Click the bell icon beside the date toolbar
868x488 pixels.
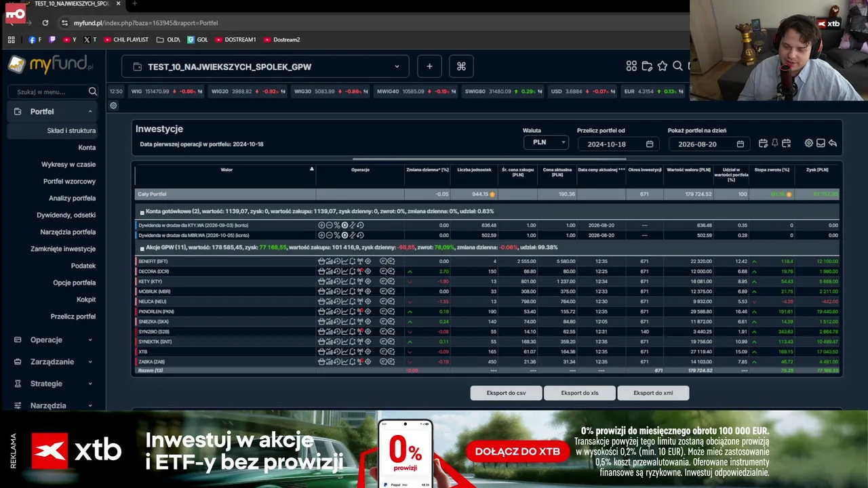tap(774, 144)
